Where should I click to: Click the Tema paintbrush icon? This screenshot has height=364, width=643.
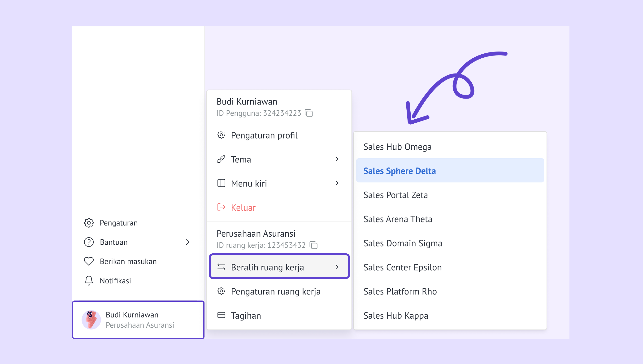221,159
